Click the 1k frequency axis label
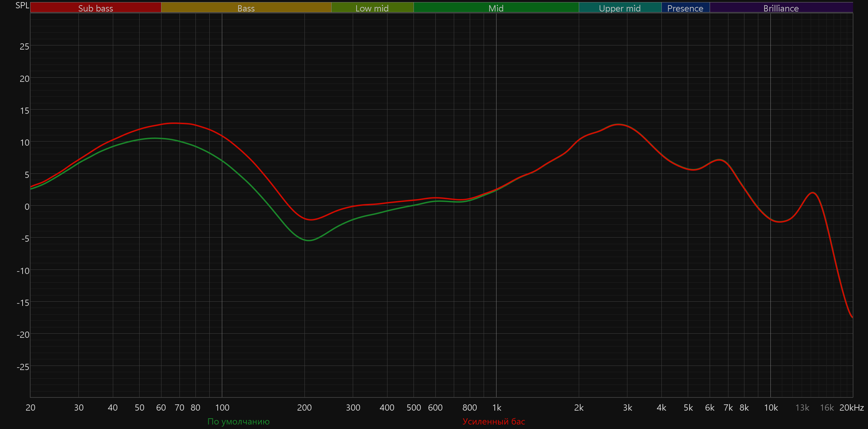 coord(496,407)
